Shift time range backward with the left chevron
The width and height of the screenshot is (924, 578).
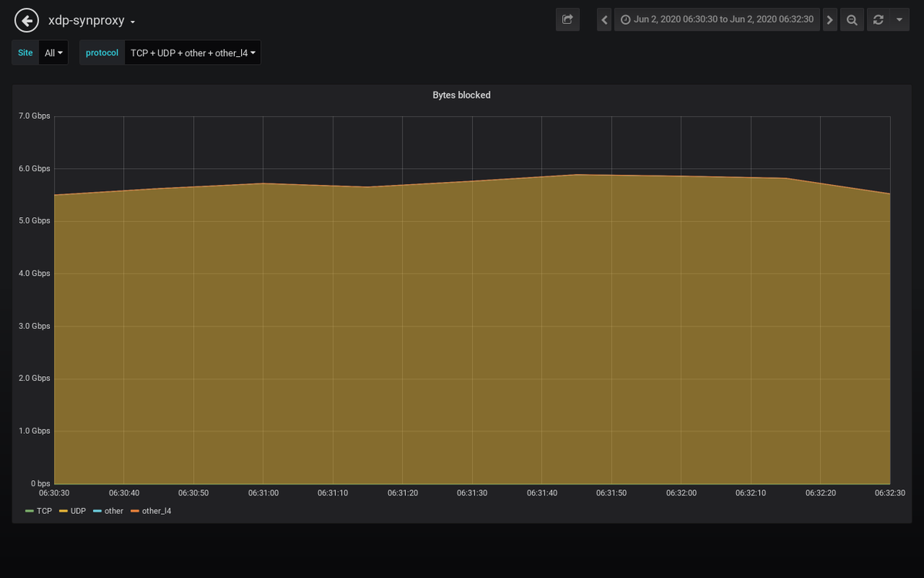click(604, 19)
